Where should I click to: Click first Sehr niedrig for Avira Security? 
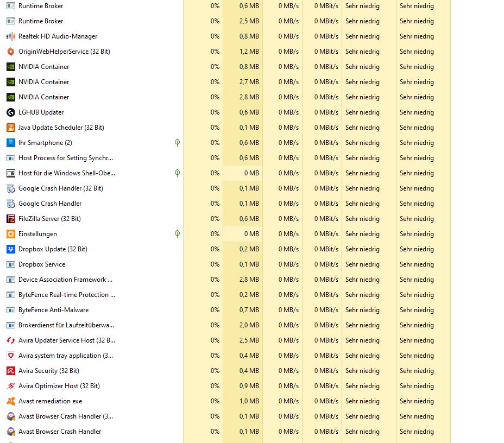pyautogui.click(x=363, y=371)
